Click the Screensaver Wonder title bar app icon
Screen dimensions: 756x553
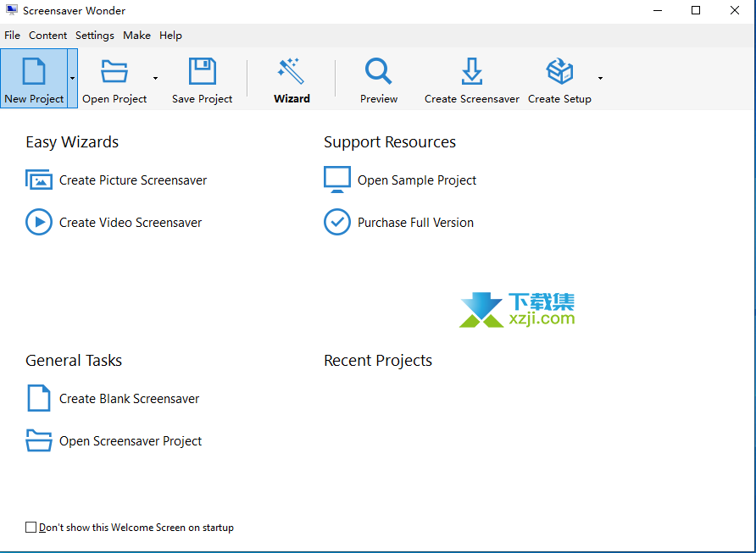coord(12,10)
